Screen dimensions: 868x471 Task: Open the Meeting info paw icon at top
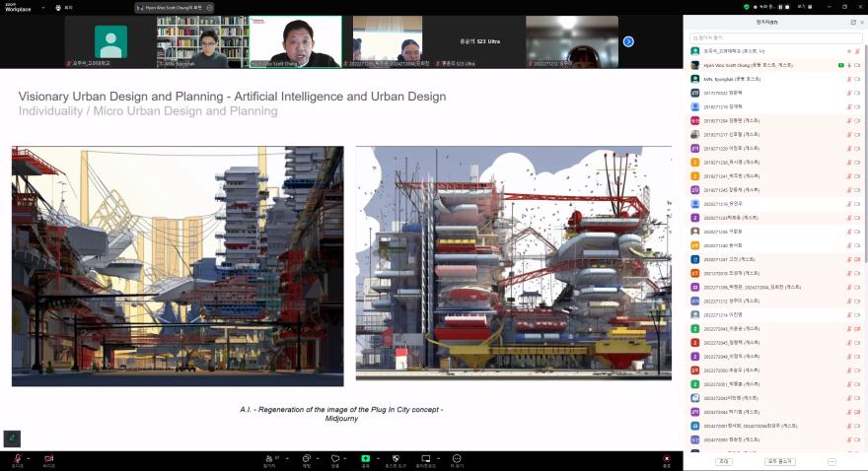[x=58, y=8]
